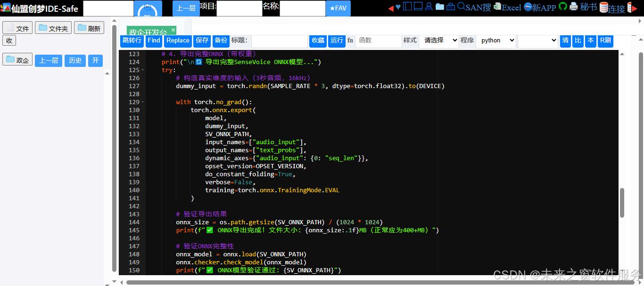
Task: Click 跳转行 go-to-line button
Action: (x=132, y=41)
